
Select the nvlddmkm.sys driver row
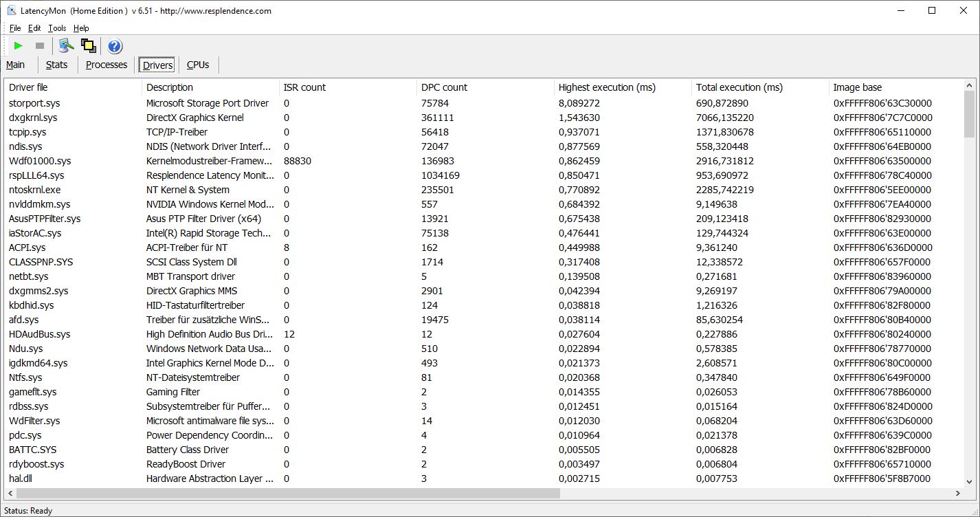(484, 204)
